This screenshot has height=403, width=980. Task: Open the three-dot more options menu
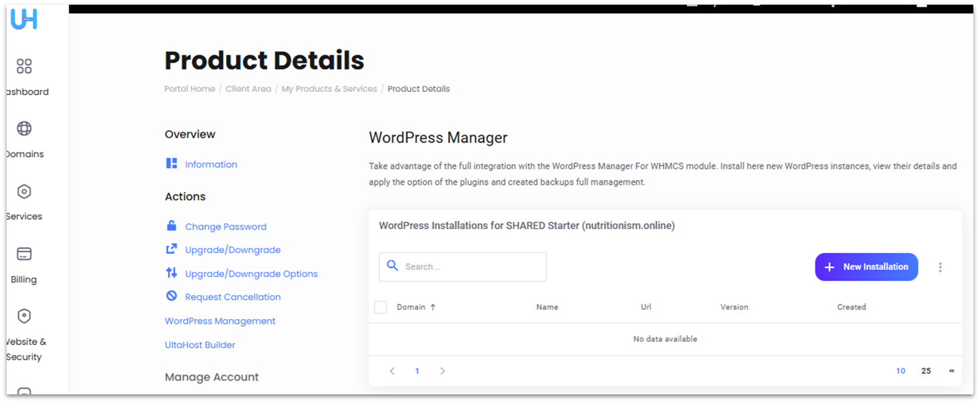pyautogui.click(x=940, y=267)
